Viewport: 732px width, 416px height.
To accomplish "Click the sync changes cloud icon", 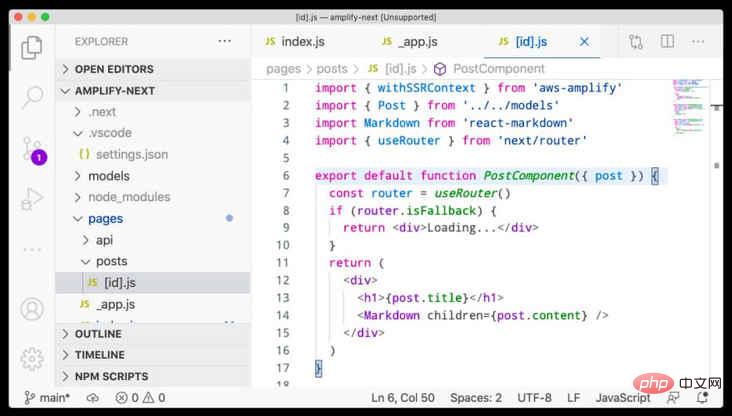I will (x=92, y=398).
